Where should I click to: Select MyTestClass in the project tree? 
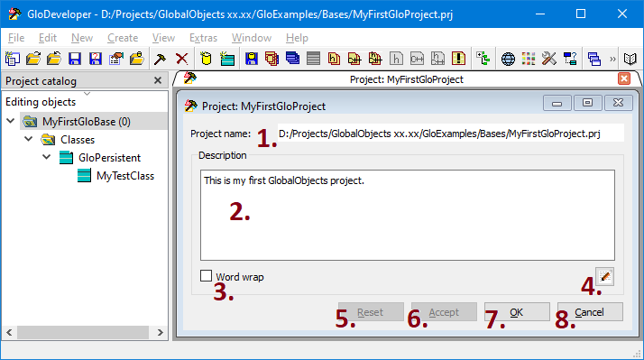[125, 175]
